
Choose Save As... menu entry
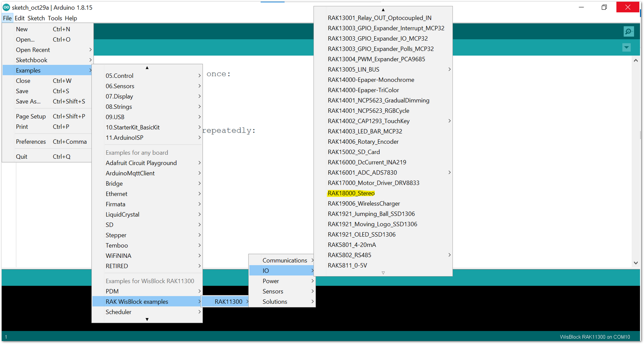tap(47, 101)
